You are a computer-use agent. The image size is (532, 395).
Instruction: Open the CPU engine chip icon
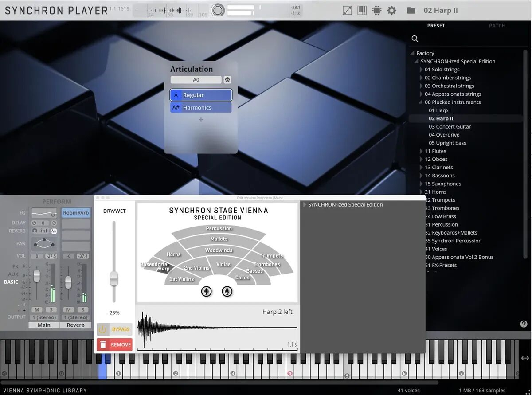tap(376, 10)
